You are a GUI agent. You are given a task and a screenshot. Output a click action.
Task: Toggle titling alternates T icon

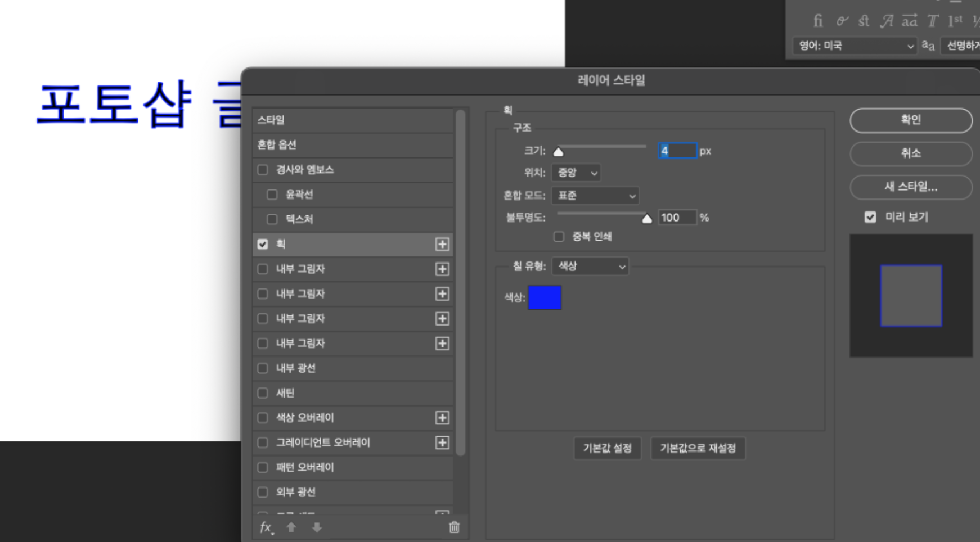pyautogui.click(x=933, y=21)
